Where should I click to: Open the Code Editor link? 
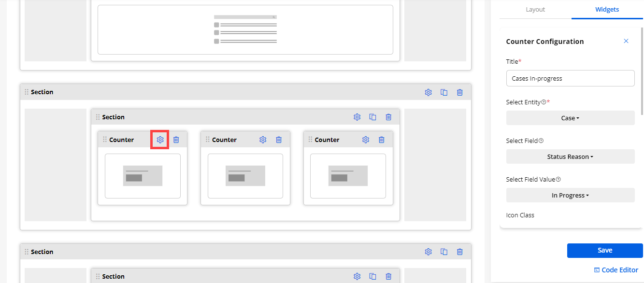(x=616, y=270)
